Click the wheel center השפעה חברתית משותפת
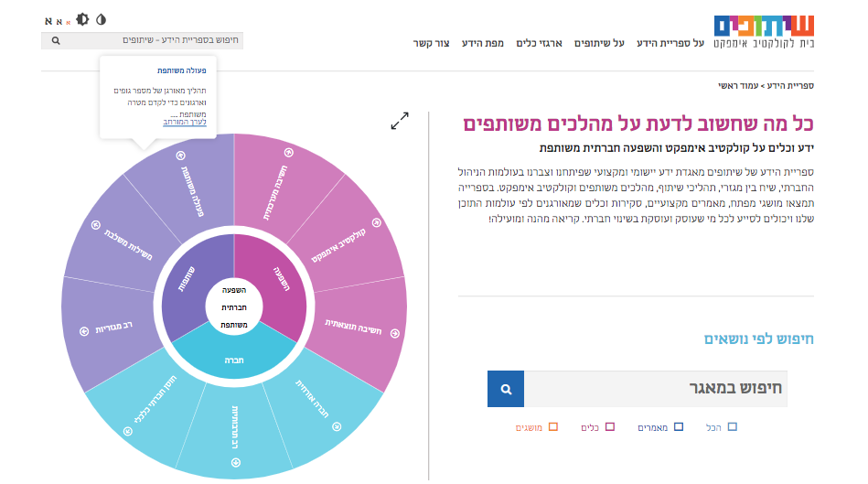This screenshot has height=484, width=868. click(234, 307)
